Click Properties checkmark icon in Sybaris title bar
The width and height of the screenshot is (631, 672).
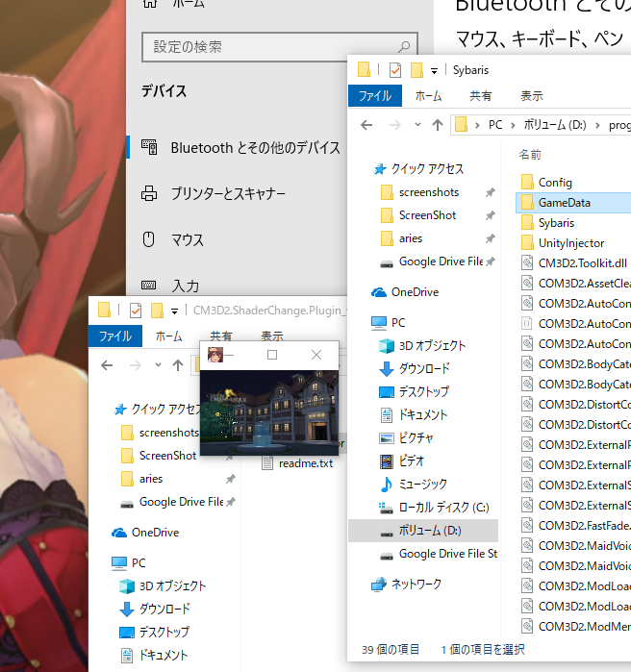(395, 70)
